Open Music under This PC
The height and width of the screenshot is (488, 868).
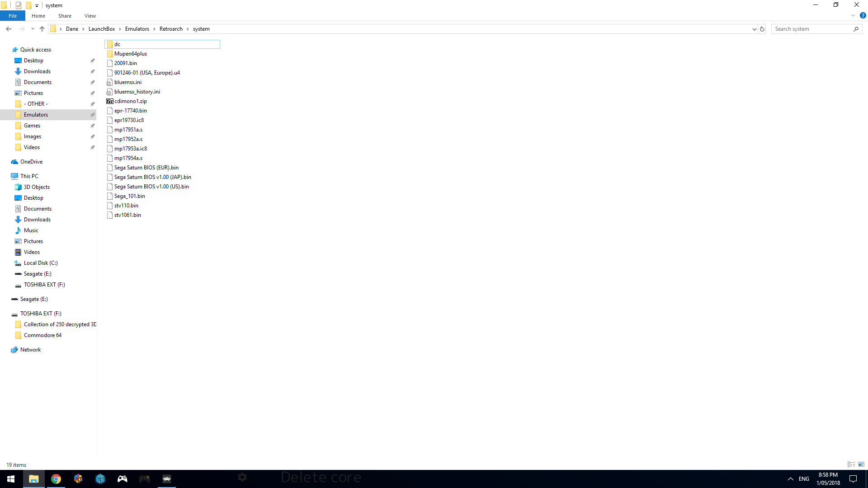click(31, 230)
